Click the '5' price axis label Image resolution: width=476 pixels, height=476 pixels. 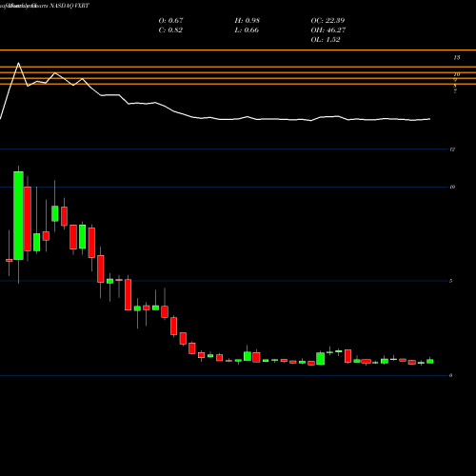(x=450, y=281)
